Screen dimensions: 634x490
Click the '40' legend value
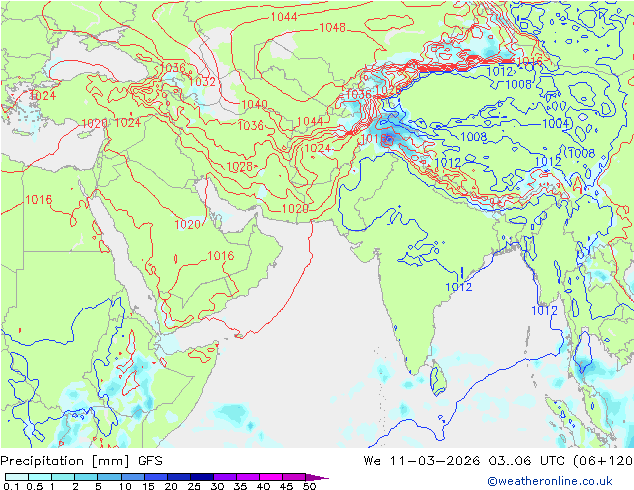tap(263, 486)
